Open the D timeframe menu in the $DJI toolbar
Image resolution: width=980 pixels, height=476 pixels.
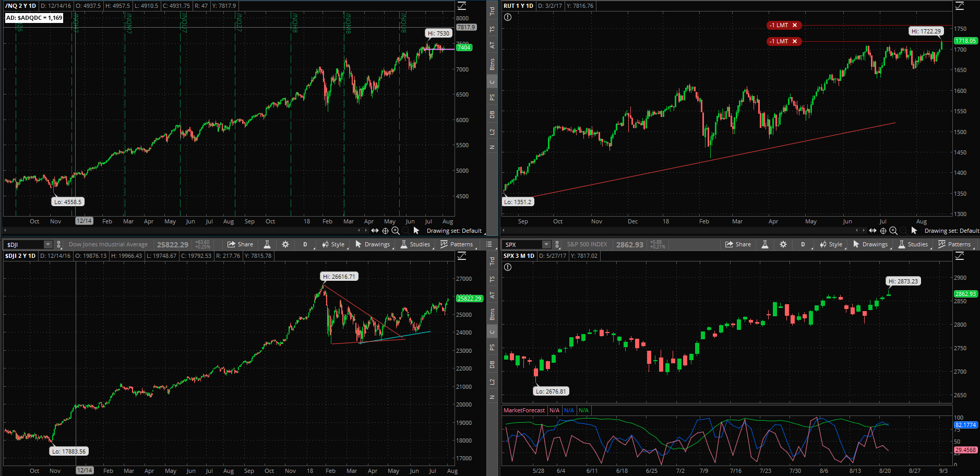(x=305, y=244)
